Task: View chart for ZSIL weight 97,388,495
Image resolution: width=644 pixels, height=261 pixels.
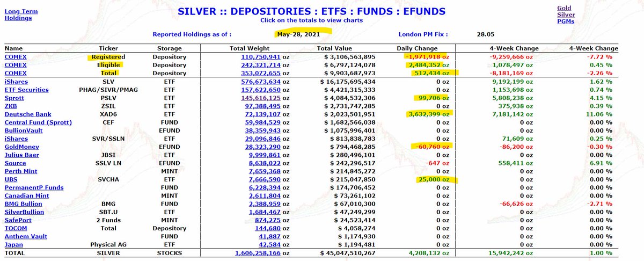Action: coord(262,106)
